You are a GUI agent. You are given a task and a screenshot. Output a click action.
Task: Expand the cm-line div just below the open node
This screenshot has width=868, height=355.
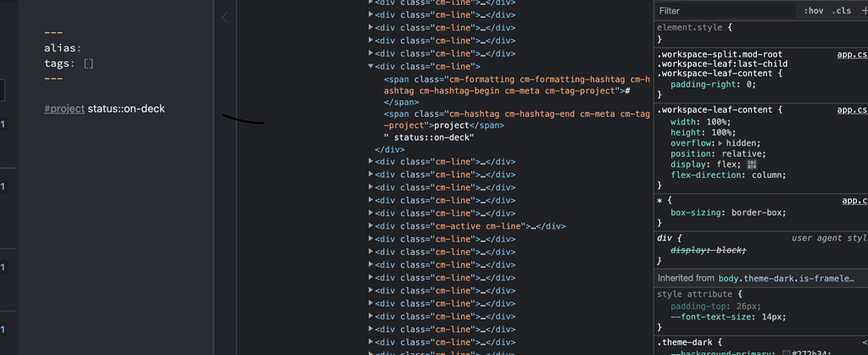tap(371, 162)
